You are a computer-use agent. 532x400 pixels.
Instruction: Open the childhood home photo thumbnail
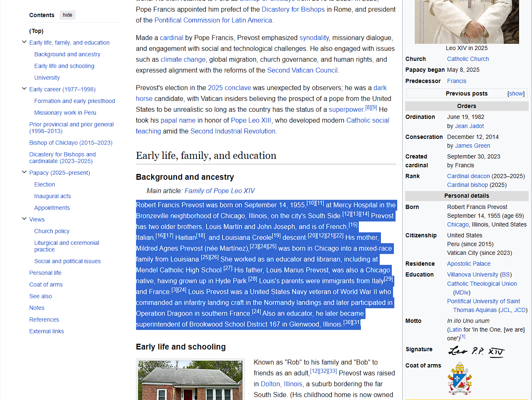[x=190, y=380]
